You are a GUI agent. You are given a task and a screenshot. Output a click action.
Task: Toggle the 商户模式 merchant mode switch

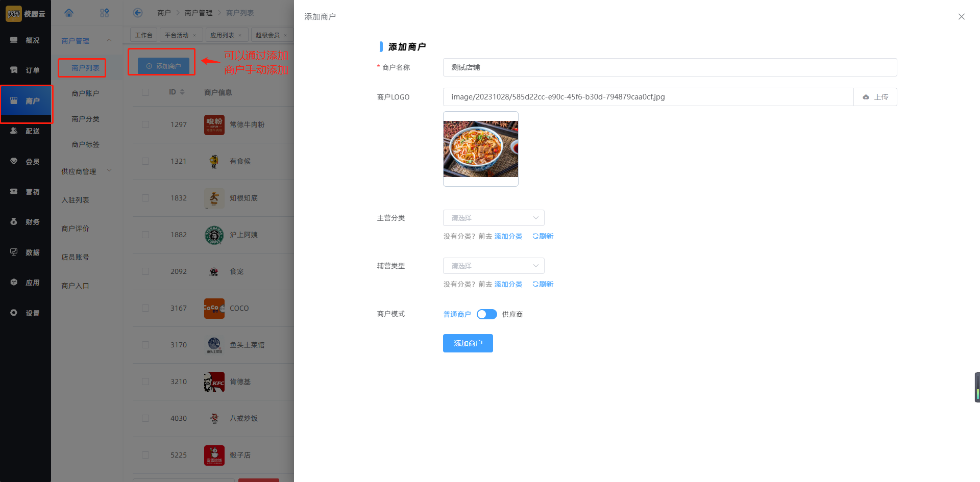coord(486,314)
